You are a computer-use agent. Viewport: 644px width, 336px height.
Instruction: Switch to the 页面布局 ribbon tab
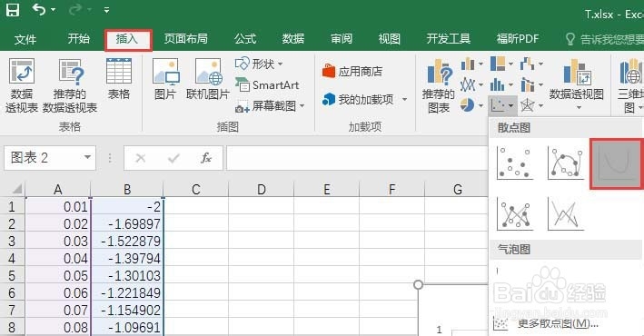pyautogui.click(x=185, y=39)
